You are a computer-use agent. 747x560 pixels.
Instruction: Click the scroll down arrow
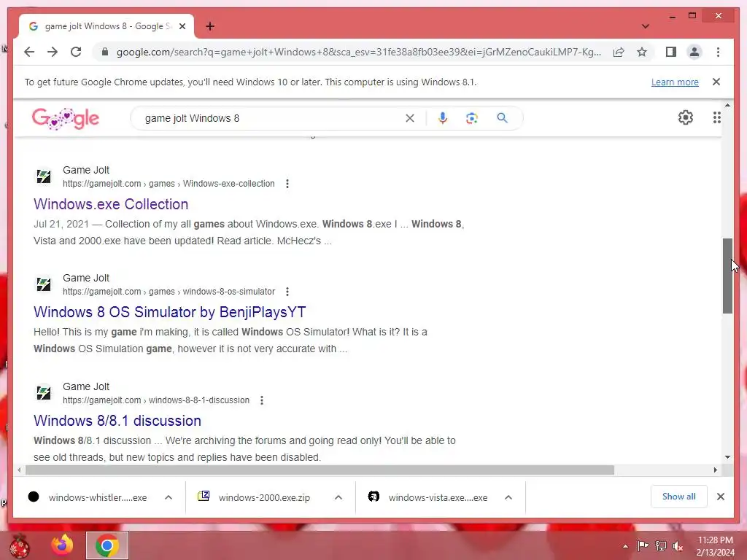click(727, 457)
